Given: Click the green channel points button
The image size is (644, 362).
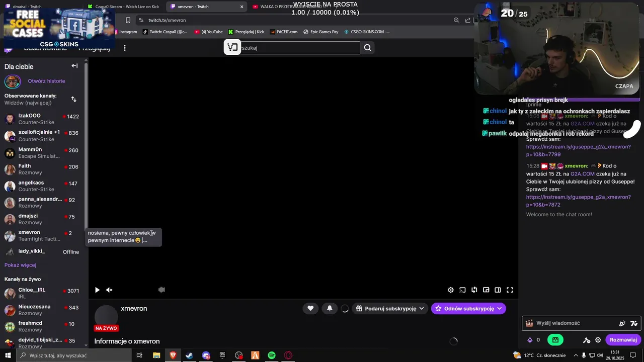Looking at the screenshot, I should click(x=555, y=340).
